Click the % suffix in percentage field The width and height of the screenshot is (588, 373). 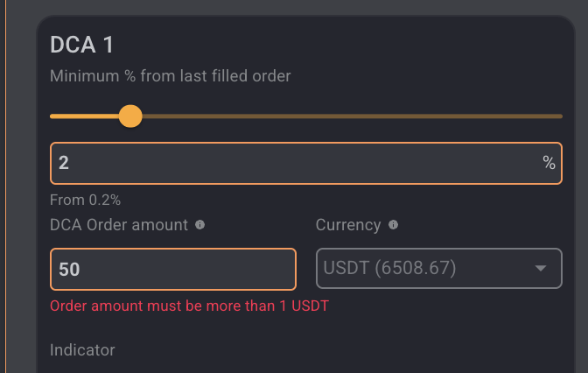pyautogui.click(x=549, y=163)
